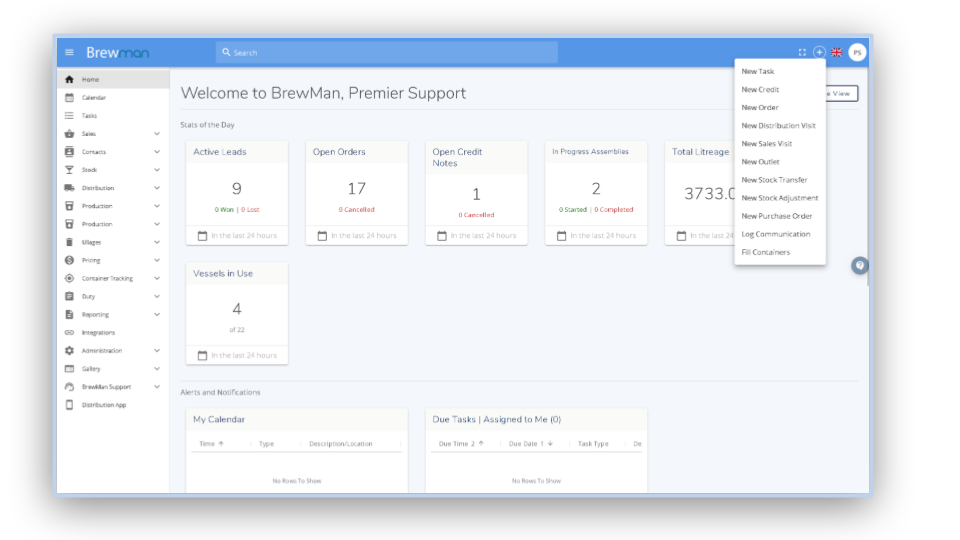Viewport: 960px width, 540px height.
Task: Click the Home house icon
Action: pyautogui.click(x=69, y=80)
